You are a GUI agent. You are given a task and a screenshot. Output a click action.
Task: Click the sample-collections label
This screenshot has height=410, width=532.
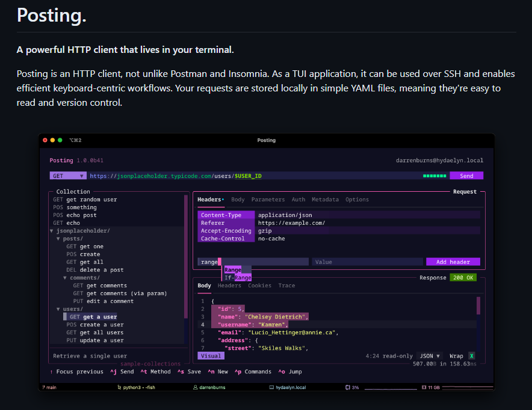pos(150,364)
